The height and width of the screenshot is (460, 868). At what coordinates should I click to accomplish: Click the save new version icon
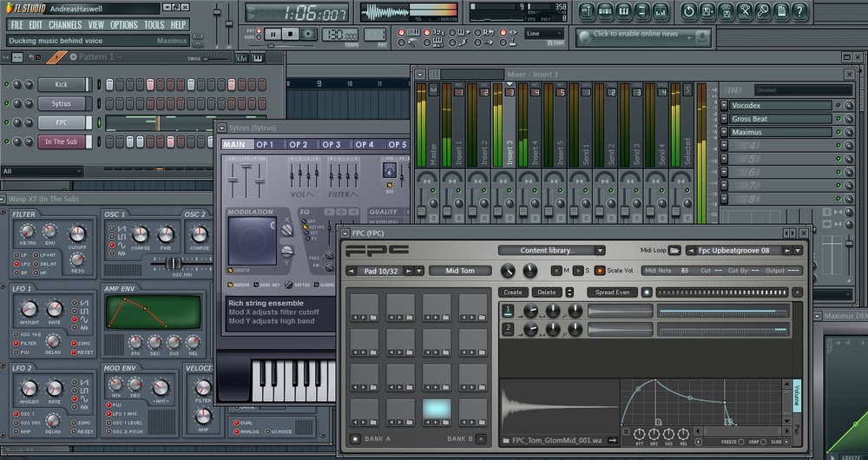(x=707, y=11)
